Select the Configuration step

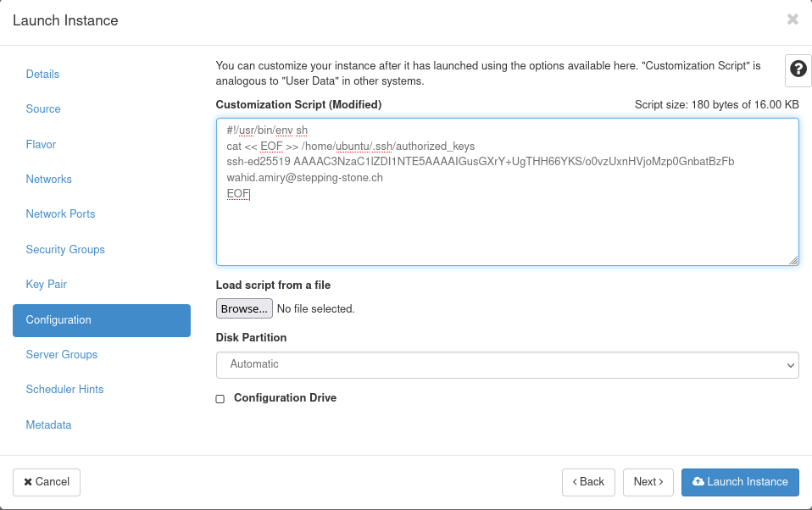coord(58,320)
